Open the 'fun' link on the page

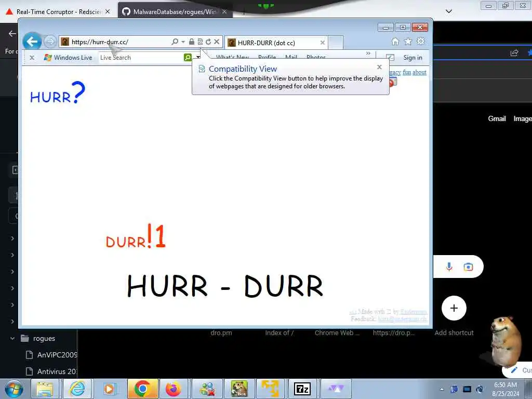click(x=407, y=72)
